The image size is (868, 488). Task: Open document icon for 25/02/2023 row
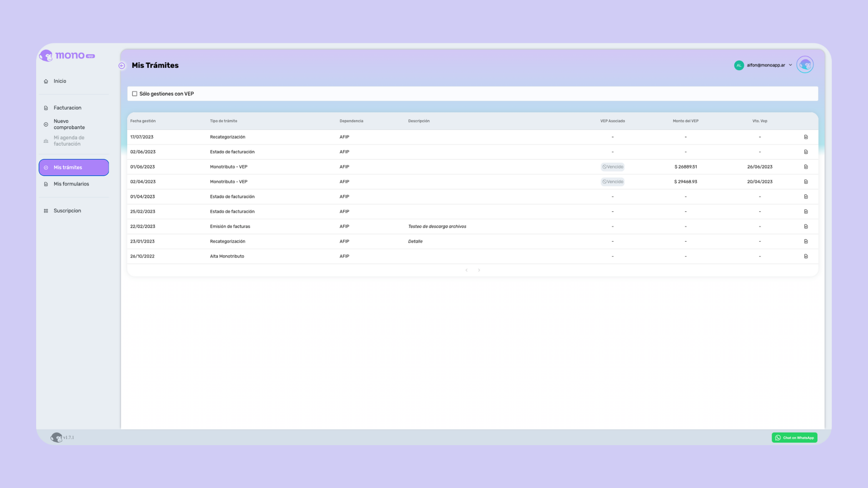[x=806, y=211]
